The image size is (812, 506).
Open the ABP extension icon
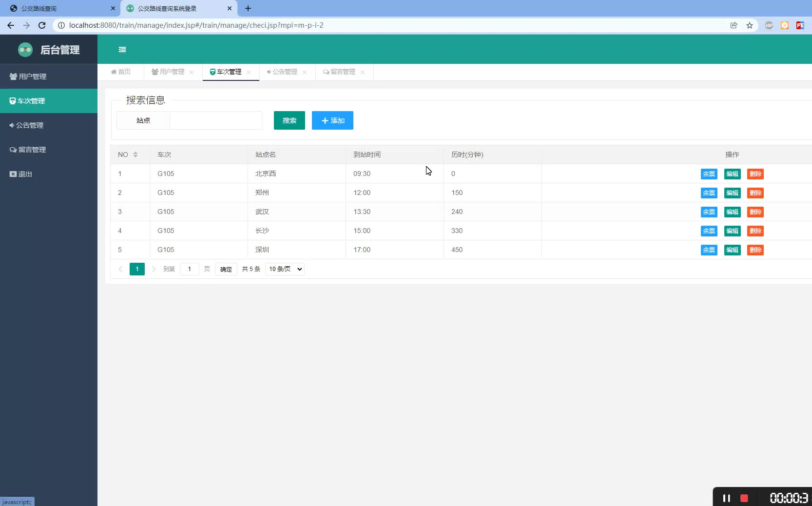click(x=769, y=25)
